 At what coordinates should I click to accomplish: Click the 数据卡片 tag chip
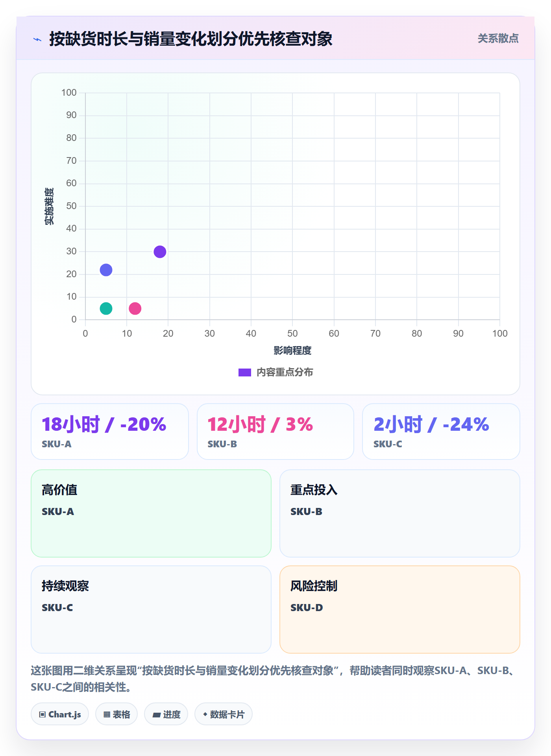(224, 714)
